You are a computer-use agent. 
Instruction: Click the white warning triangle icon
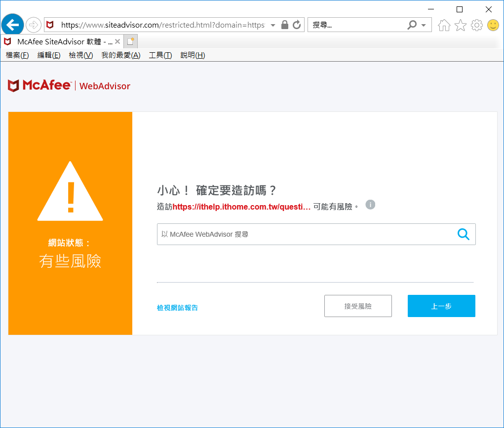click(x=70, y=191)
